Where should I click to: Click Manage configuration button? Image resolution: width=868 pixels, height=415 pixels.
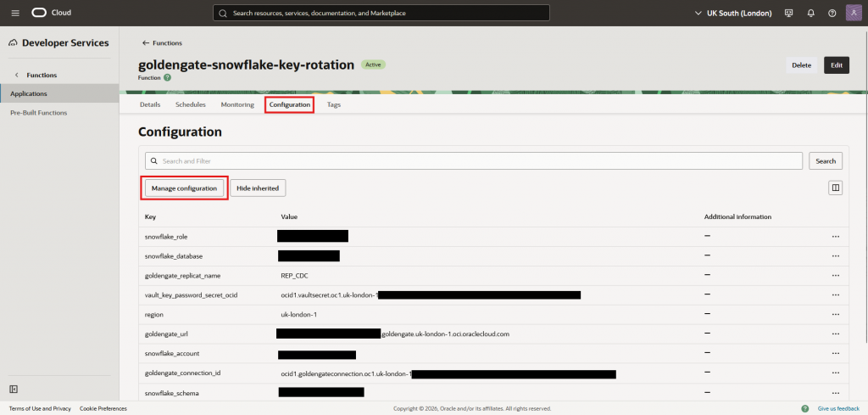coord(184,188)
